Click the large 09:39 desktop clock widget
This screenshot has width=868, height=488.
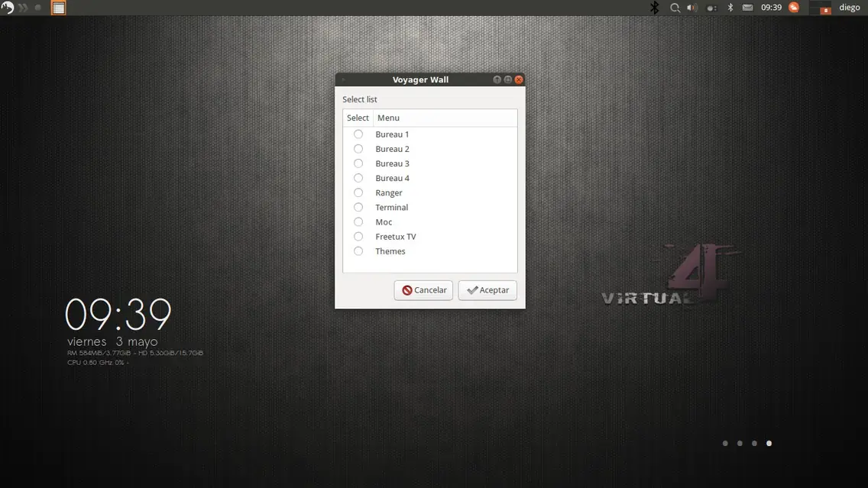118,315
